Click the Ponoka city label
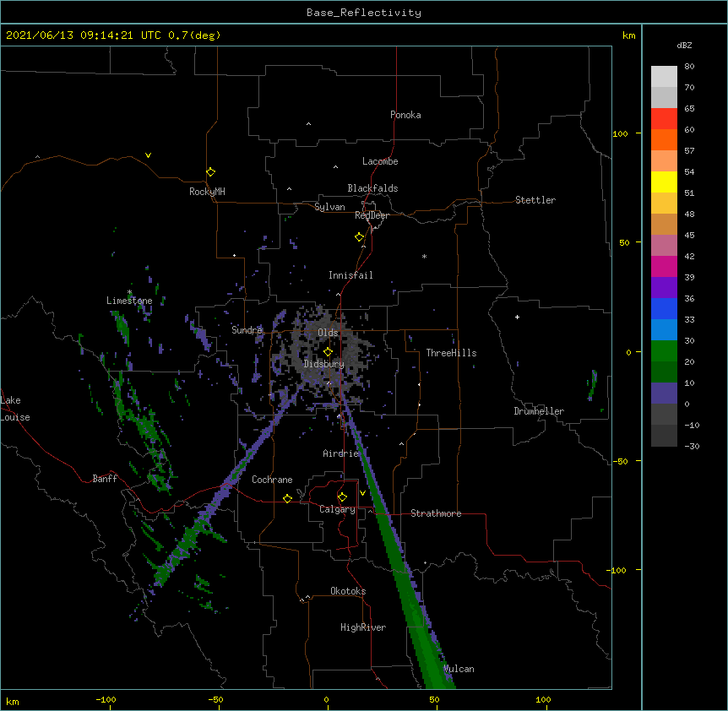This screenshot has height=711, width=728. (x=405, y=115)
